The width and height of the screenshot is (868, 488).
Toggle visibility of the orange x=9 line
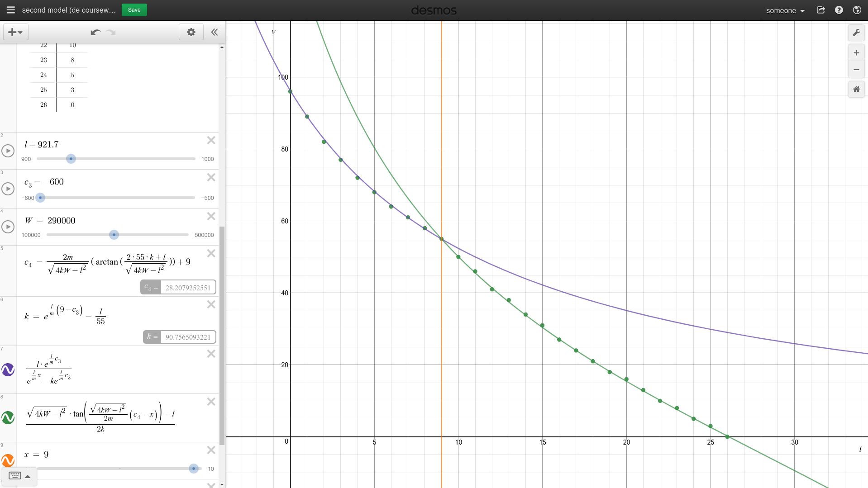coord(8,460)
